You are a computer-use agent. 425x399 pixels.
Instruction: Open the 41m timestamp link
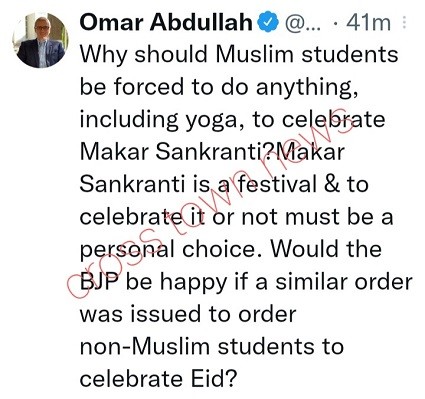pyautogui.click(x=368, y=23)
